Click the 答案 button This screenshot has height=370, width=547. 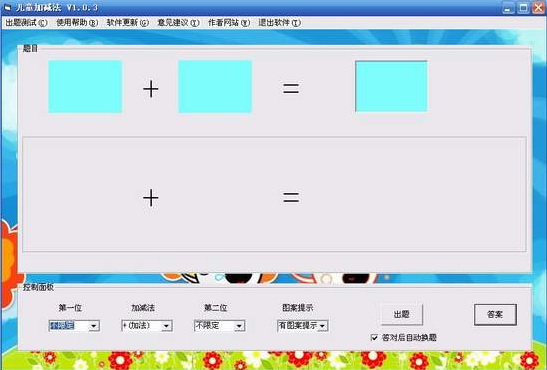[495, 315]
